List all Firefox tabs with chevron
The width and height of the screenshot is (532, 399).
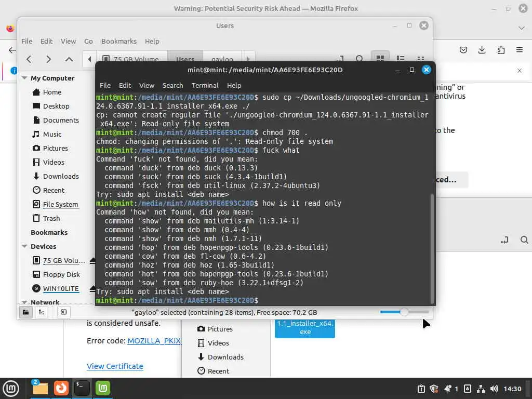tap(522, 28)
